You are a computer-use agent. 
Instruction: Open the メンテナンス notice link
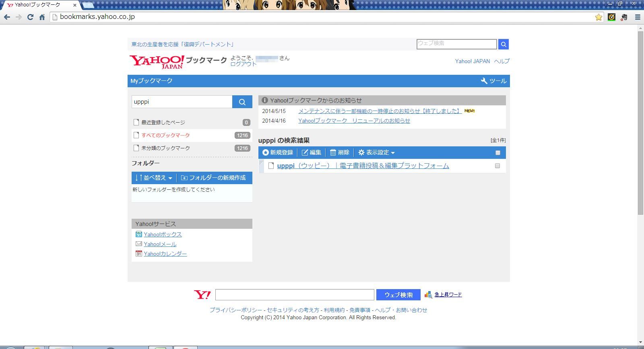coord(380,111)
